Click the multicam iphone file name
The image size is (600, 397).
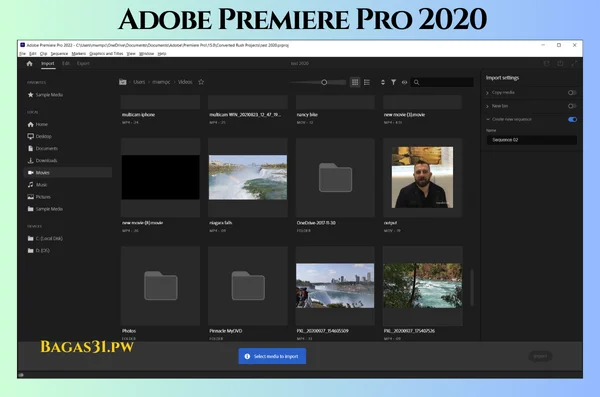tap(138, 115)
